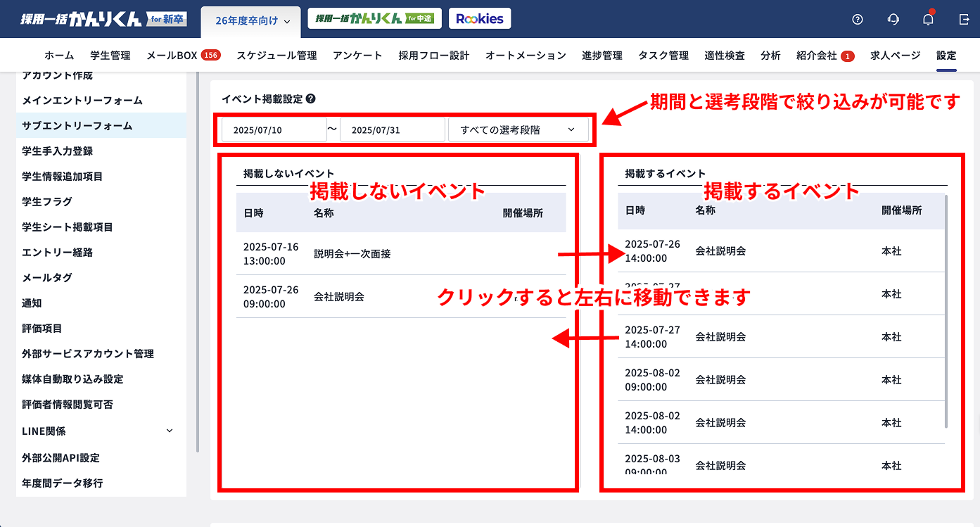Go to the 分析 menu item
This screenshot has height=527, width=980.
point(770,54)
